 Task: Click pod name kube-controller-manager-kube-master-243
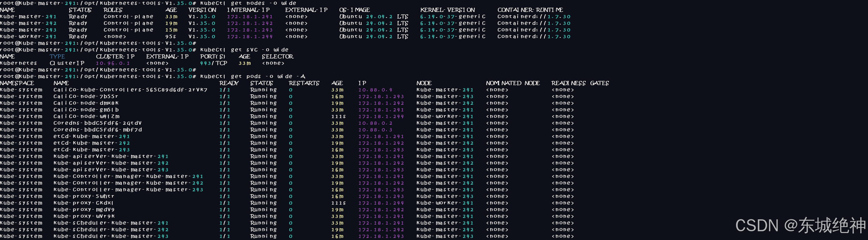128,190
